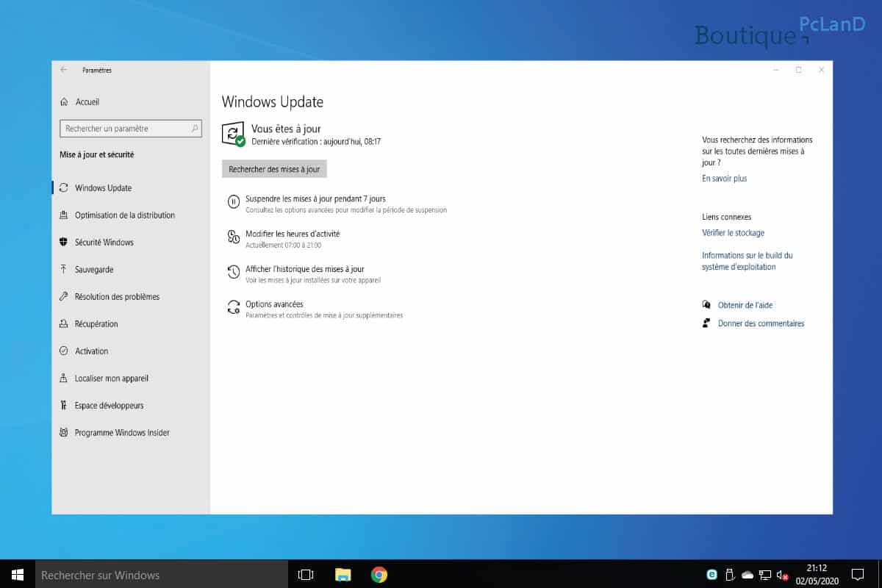Click 'Rechercher des mises à jour' button
The image size is (882, 588).
coord(274,169)
